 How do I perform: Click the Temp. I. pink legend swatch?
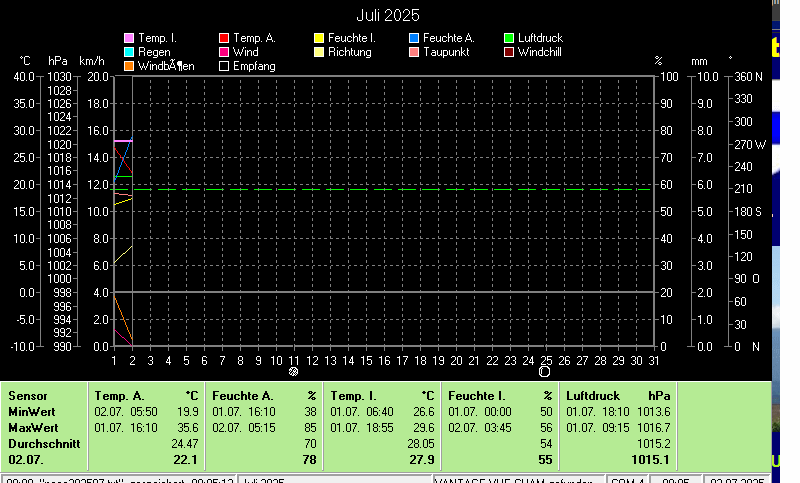tap(129, 38)
